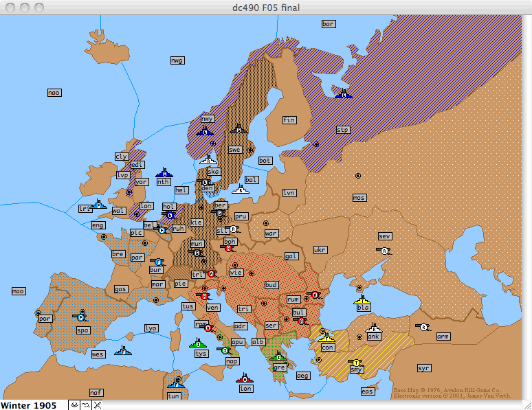Click the 'nao' North Atlantic label

point(54,92)
